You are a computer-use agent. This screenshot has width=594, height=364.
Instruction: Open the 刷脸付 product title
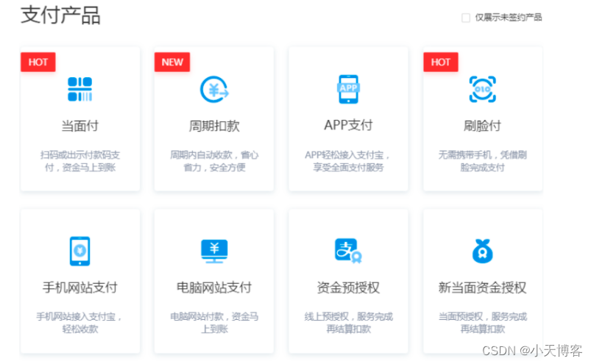[483, 126]
